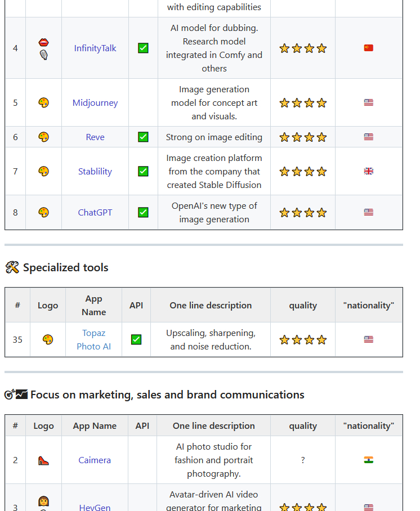Viewport: 420px width, 511px height.
Task: Open the Stablility link
Action: coord(95,172)
